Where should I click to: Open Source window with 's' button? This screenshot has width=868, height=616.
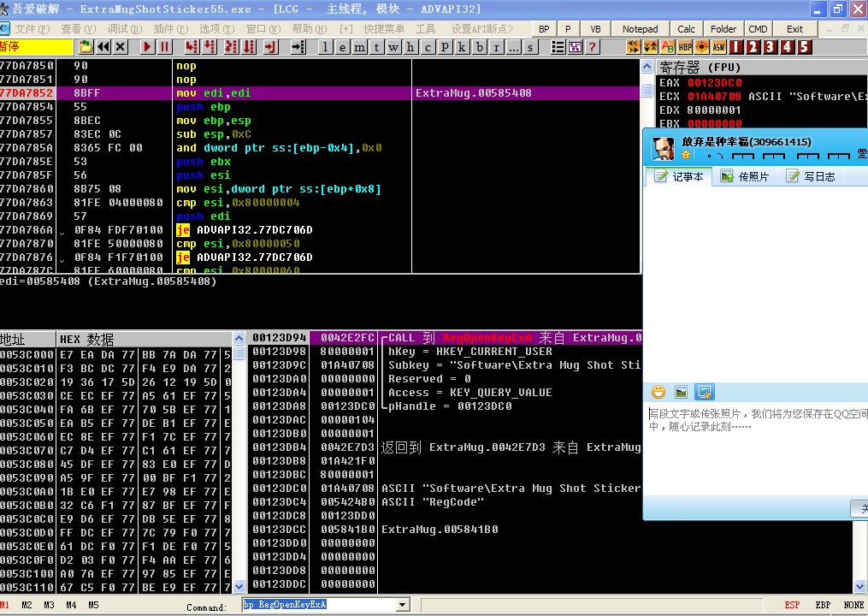coord(531,47)
